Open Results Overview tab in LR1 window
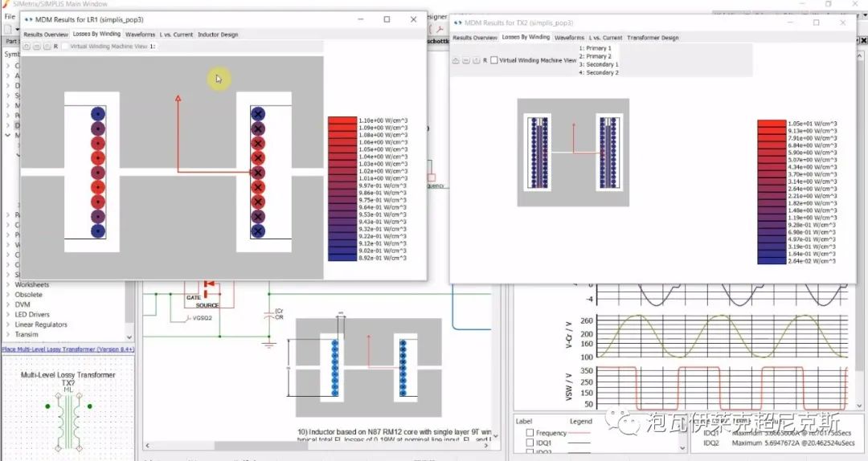 [x=45, y=35]
